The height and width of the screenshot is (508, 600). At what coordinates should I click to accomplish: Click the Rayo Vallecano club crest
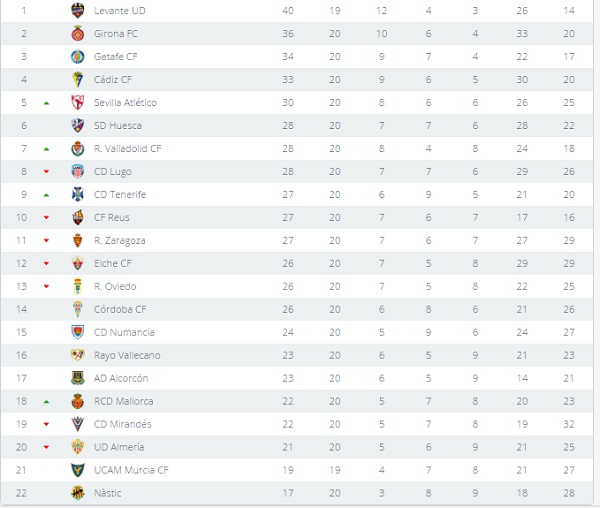point(78,355)
